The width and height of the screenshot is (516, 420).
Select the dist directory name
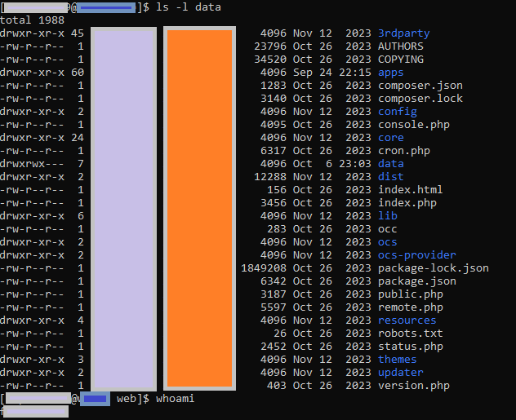click(x=390, y=177)
